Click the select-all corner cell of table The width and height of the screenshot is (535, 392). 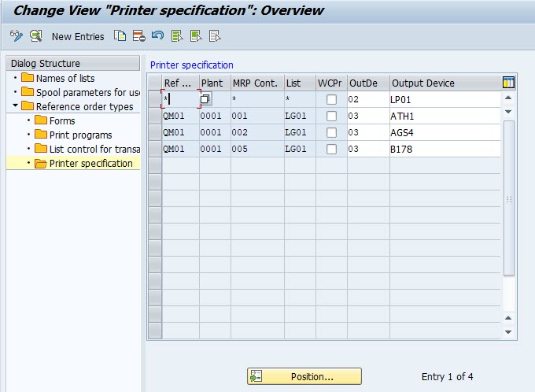(155, 83)
